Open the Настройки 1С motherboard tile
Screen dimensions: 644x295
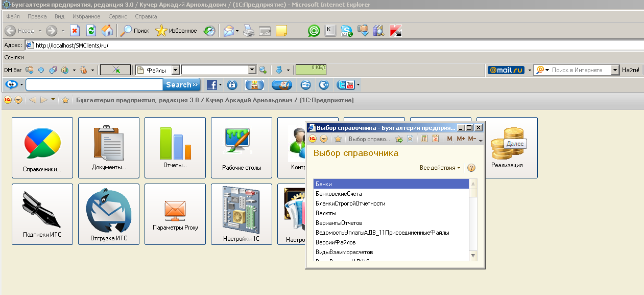click(242, 214)
